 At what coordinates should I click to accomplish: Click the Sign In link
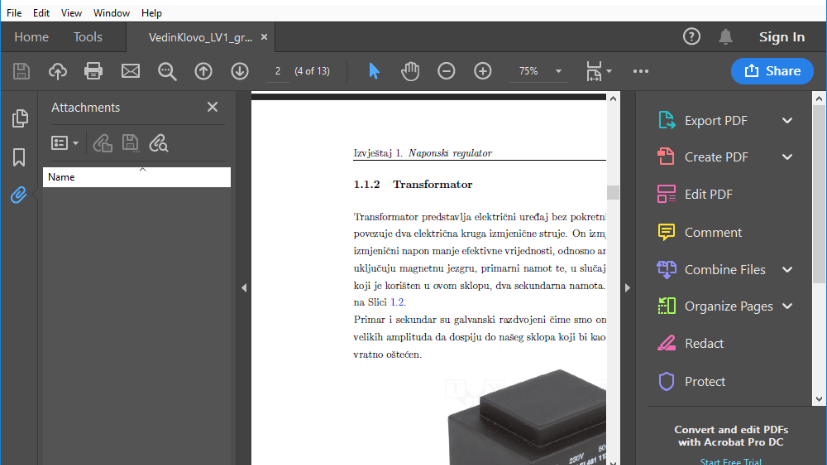(781, 37)
